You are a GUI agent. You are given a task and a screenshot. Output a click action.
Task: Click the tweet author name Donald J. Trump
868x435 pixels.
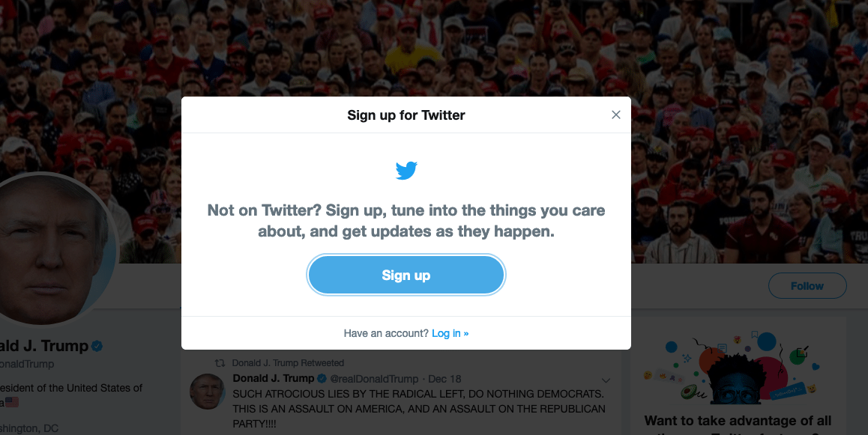(274, 378)
